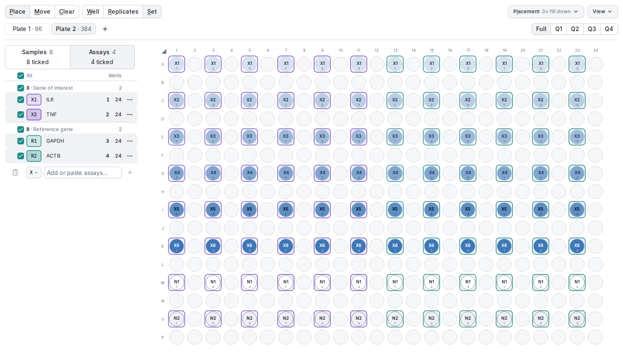This screenshot has width=623, height=364.
Task: Click the GAPDH assay name
Action: pyautogui.click(x=55, y=141)
